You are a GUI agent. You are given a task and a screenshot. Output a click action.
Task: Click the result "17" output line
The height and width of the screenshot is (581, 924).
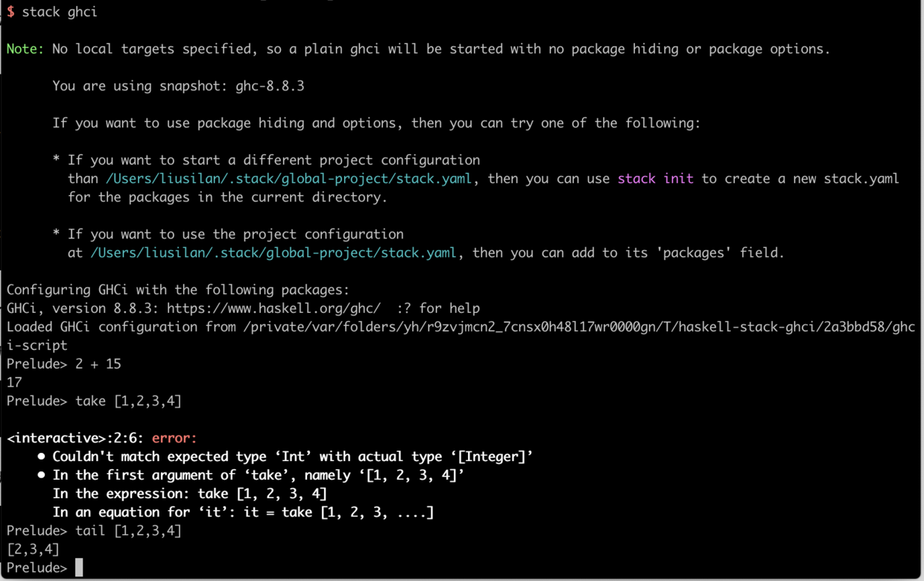click(x=14, y=382)
